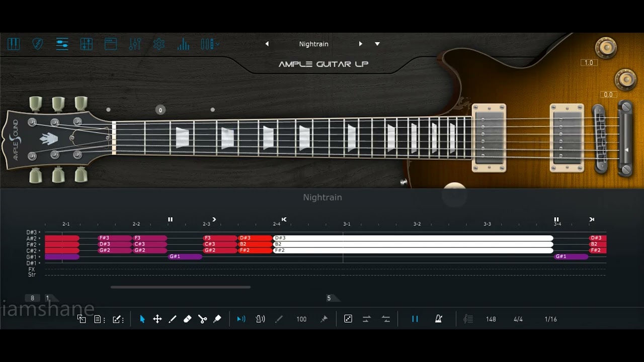Select the scissors cut tool
This screenshot has width=644, height=362.
pyautogui.click(x=203, y=319)
